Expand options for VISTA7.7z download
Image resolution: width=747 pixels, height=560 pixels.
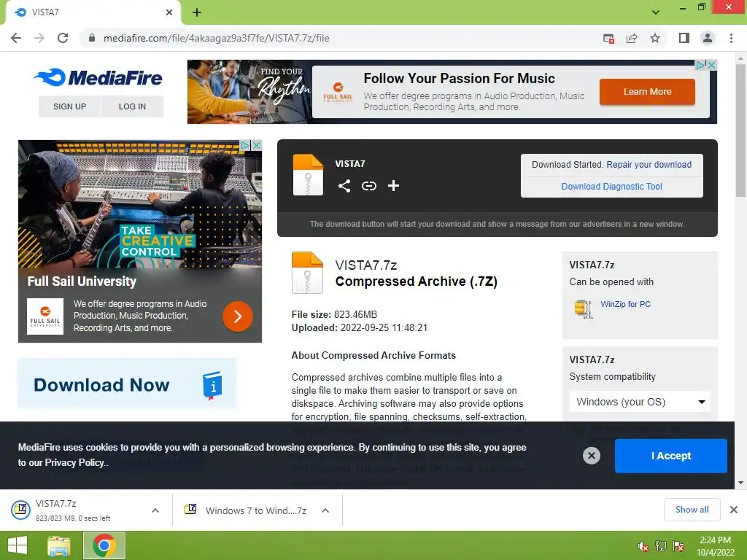[x=155, y=510]
